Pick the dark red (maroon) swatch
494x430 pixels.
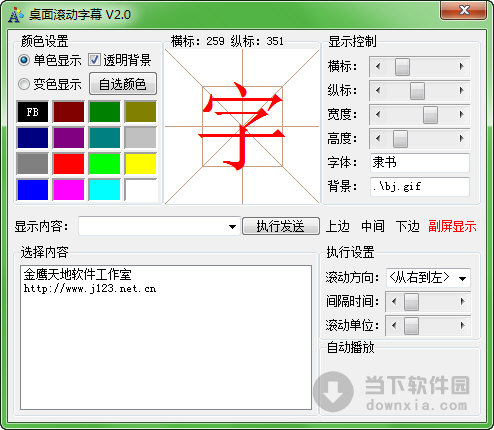coord(69,112)
